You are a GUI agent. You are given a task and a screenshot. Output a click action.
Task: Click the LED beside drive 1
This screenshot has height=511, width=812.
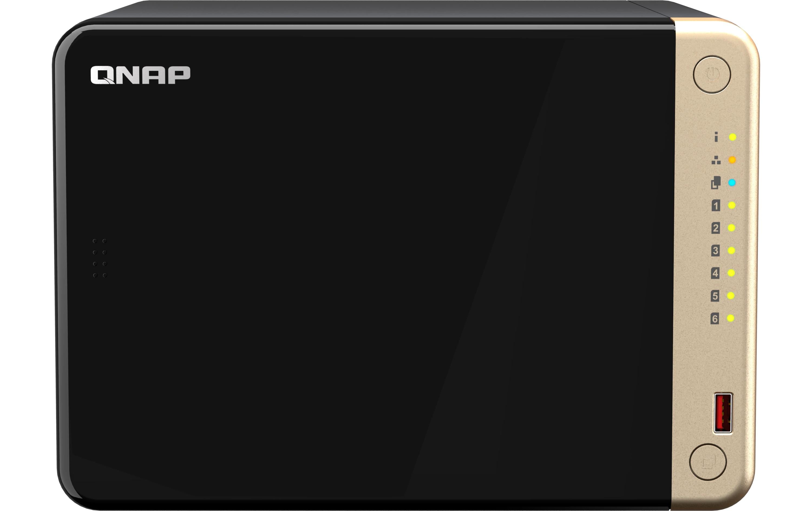click(x=732, y=205)
